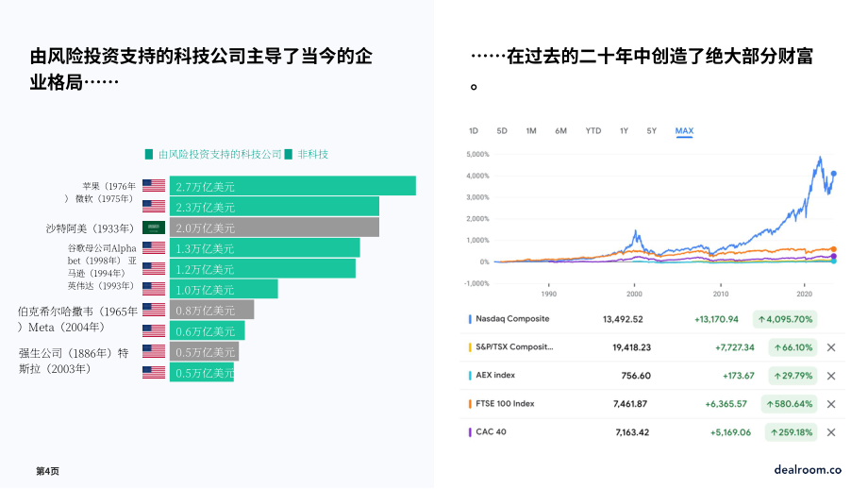Click the FTSE 100 Index name
The width and height of the screenshot is (868, 489).
[x=505, y=404]
